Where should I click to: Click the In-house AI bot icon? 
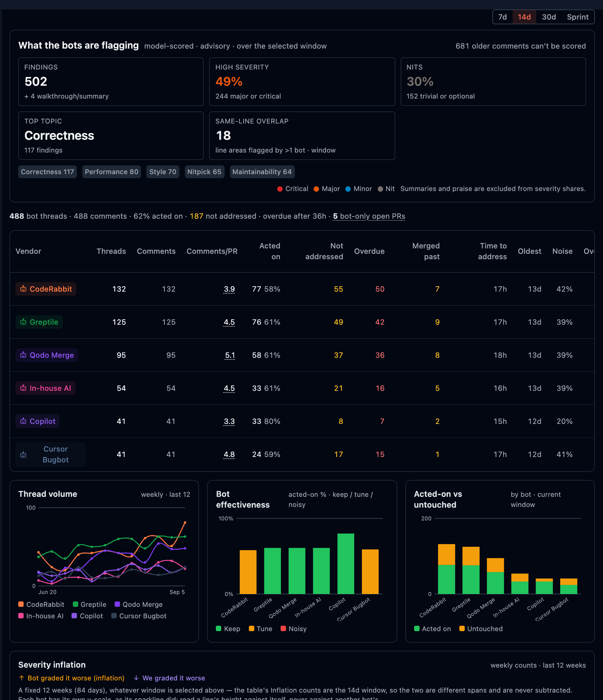[23, 388]
